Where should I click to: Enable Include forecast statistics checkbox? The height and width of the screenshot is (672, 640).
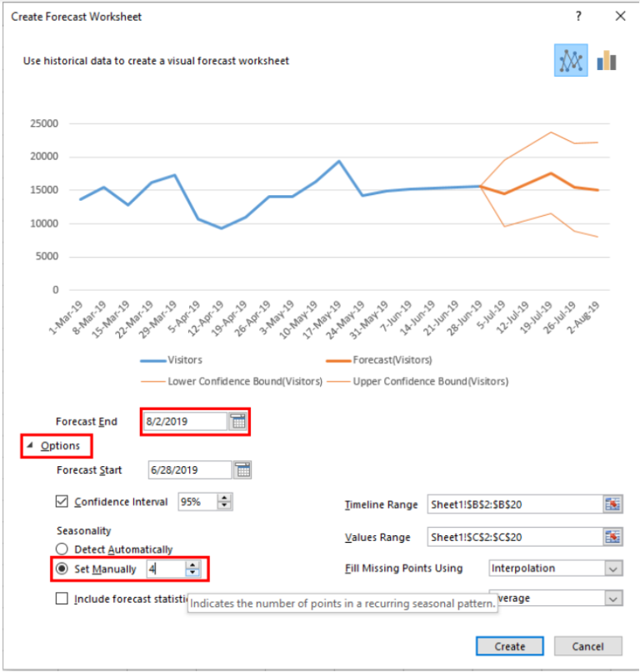(62, 599)
